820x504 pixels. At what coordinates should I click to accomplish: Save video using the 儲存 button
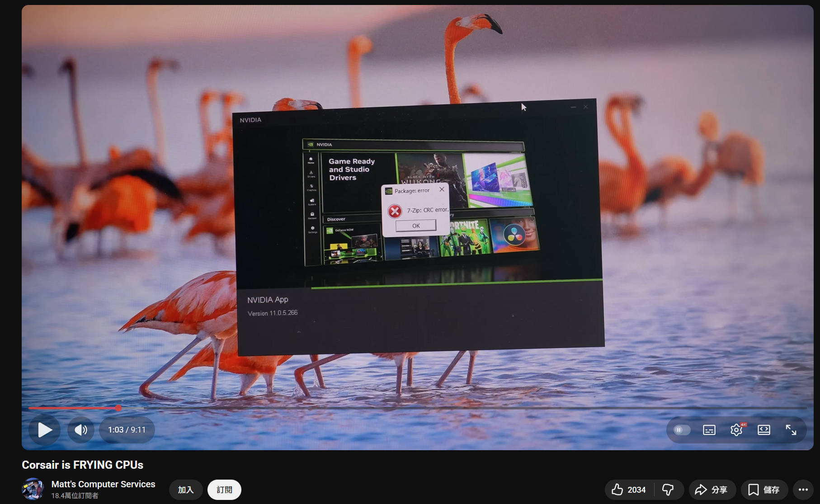coord(764,490)
